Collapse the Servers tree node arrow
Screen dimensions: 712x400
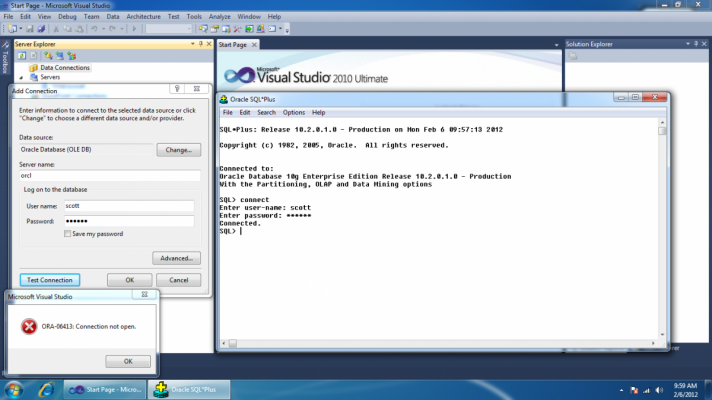click(21, 78)
